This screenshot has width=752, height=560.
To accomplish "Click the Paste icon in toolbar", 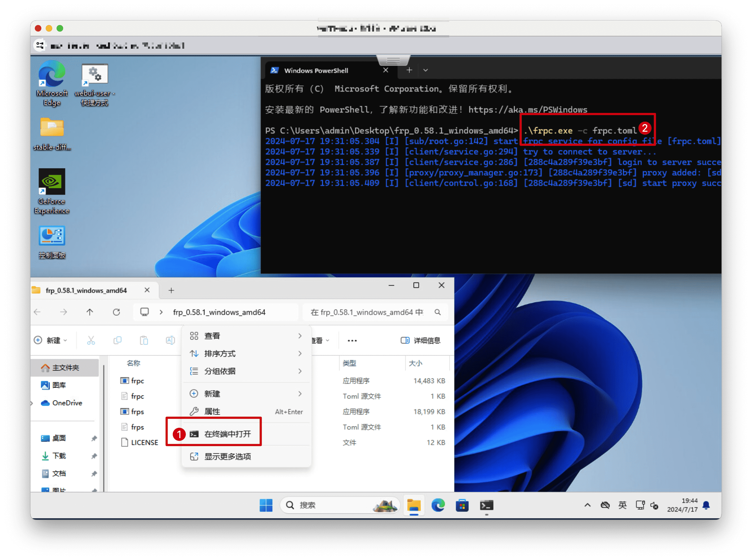I will click(144, 340).
